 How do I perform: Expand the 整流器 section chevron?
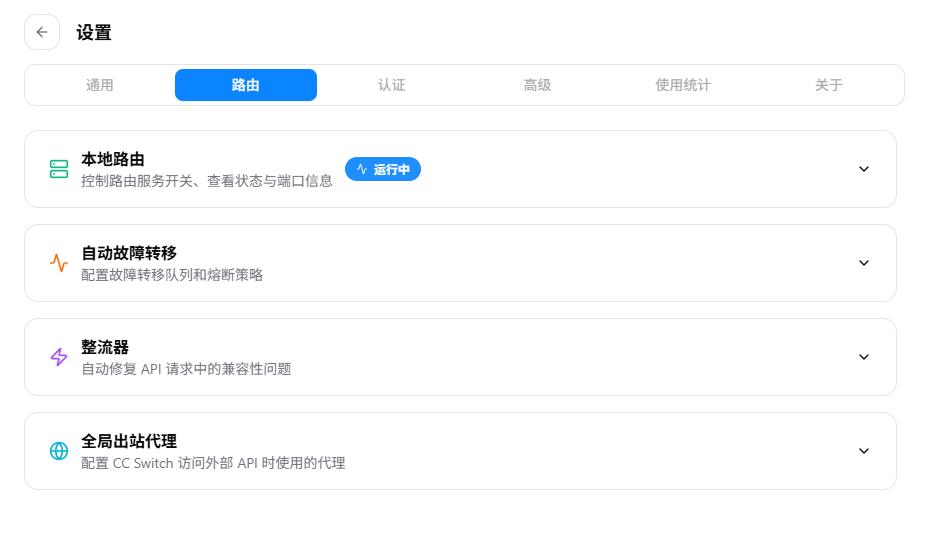(x=864, y=357)
